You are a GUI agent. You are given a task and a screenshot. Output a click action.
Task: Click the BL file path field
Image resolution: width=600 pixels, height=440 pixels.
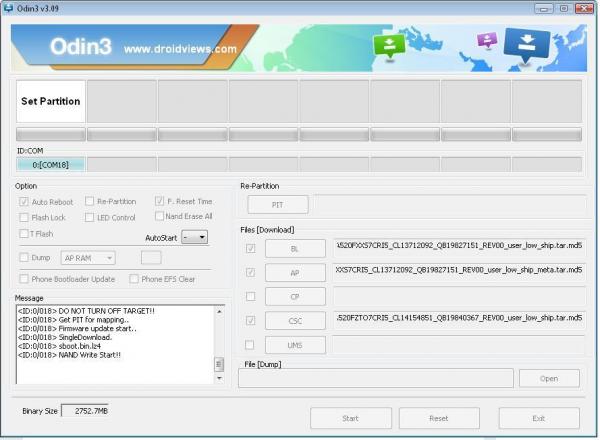point(459,246)
